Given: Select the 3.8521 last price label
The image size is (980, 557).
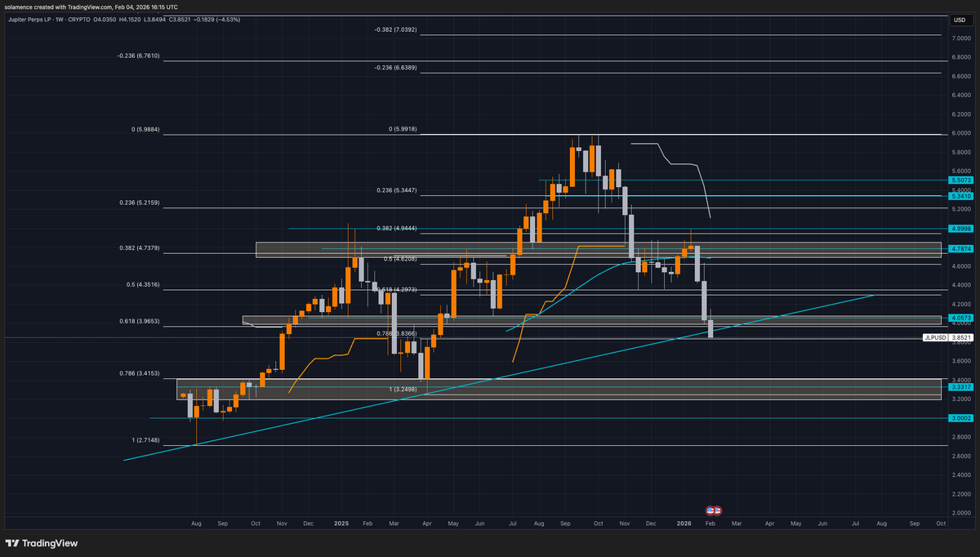Looking at the screenshot, I should click(960, 336).
